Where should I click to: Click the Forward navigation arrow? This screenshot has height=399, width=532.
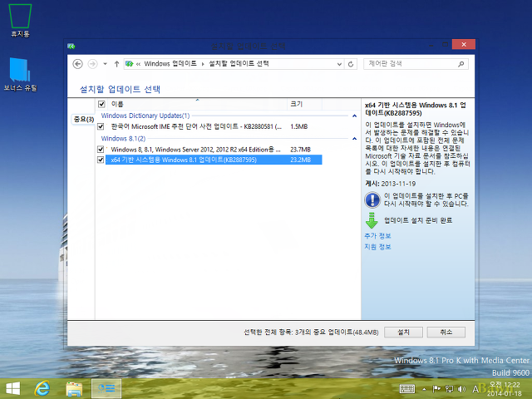coord(92,64)
